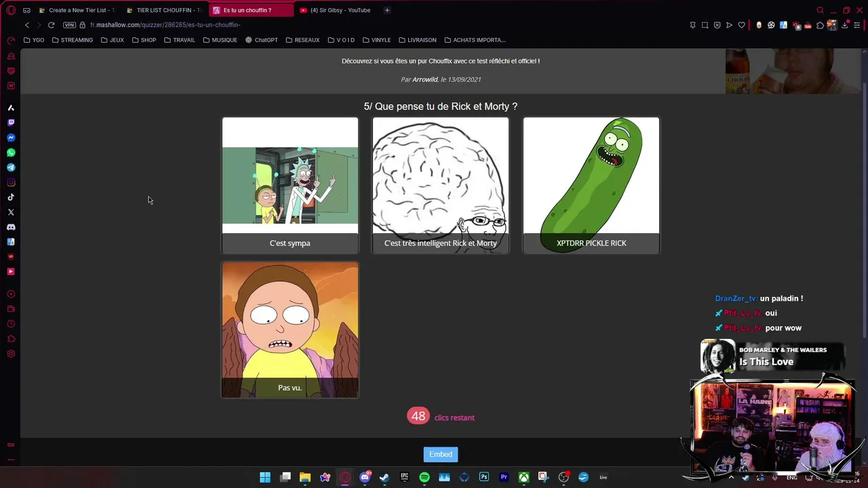Click the Embed button

441,454
